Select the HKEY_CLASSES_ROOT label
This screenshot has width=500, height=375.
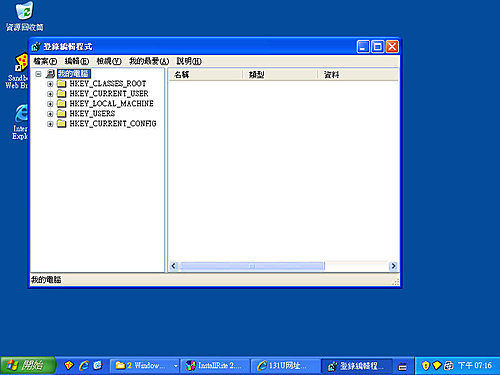pyautogui.click(x=108, y=83)
